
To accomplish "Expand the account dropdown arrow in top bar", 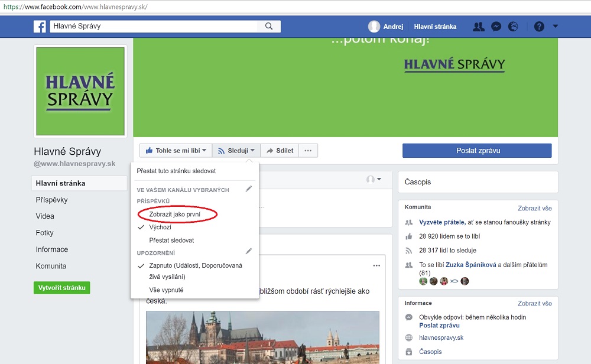I will tap(555, 26).
